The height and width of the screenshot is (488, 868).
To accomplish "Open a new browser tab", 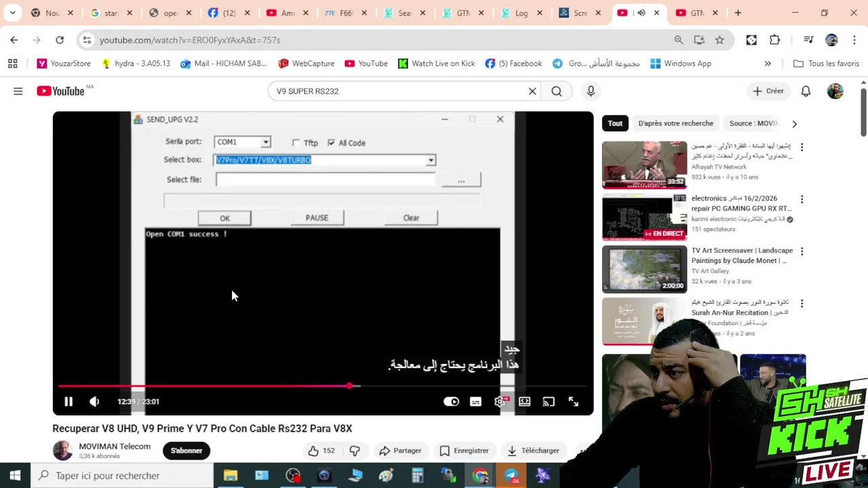I will [738, 13].
